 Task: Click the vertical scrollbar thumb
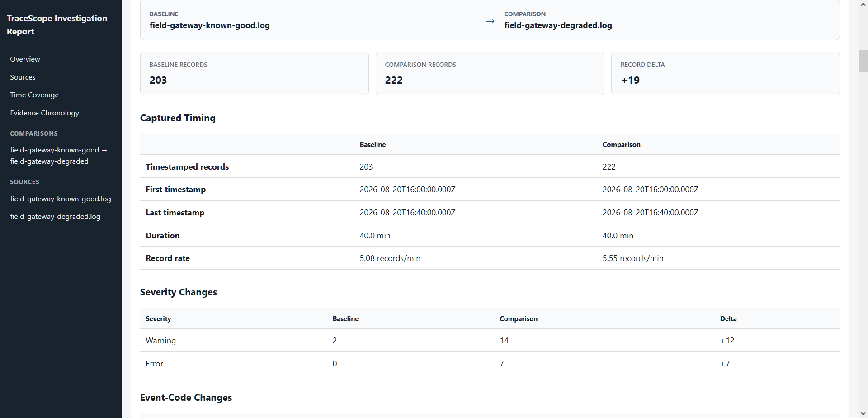(863, 61)
